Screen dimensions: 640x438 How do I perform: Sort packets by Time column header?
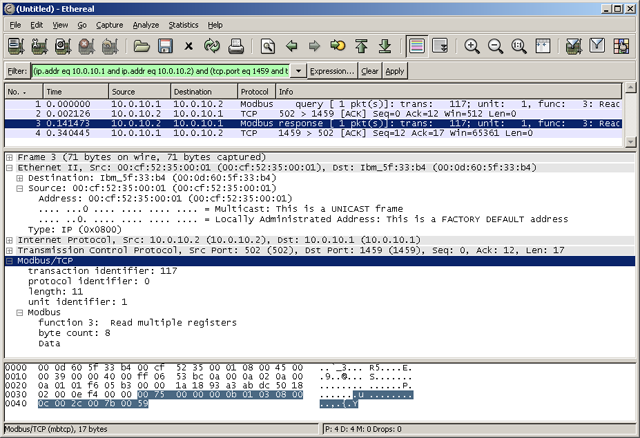[x=76, y=91]
